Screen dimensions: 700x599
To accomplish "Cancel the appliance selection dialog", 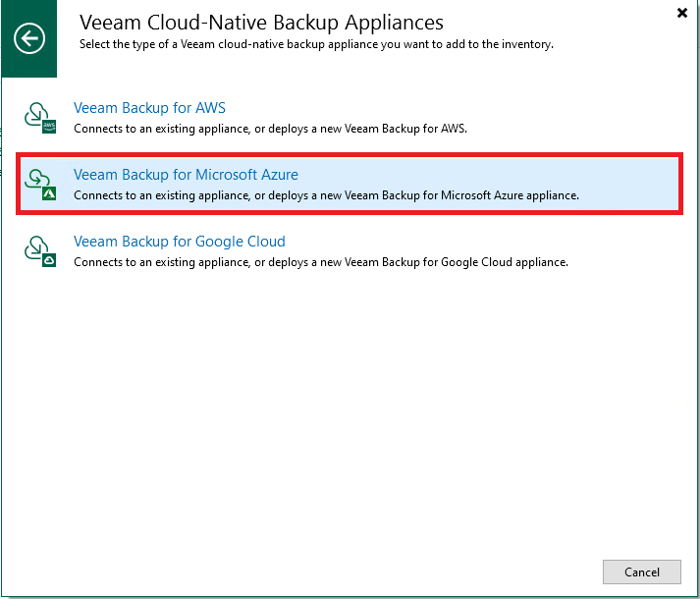I will [x=641, y=572].
